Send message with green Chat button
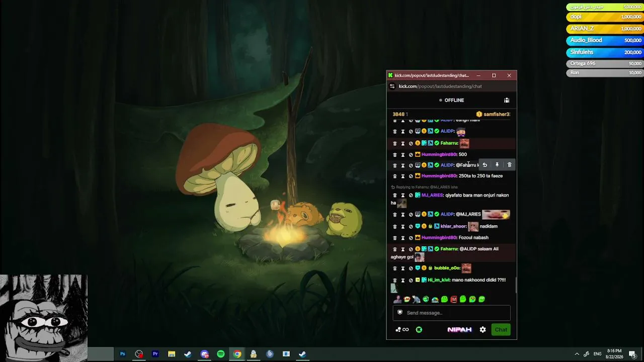 coord(501,330)
